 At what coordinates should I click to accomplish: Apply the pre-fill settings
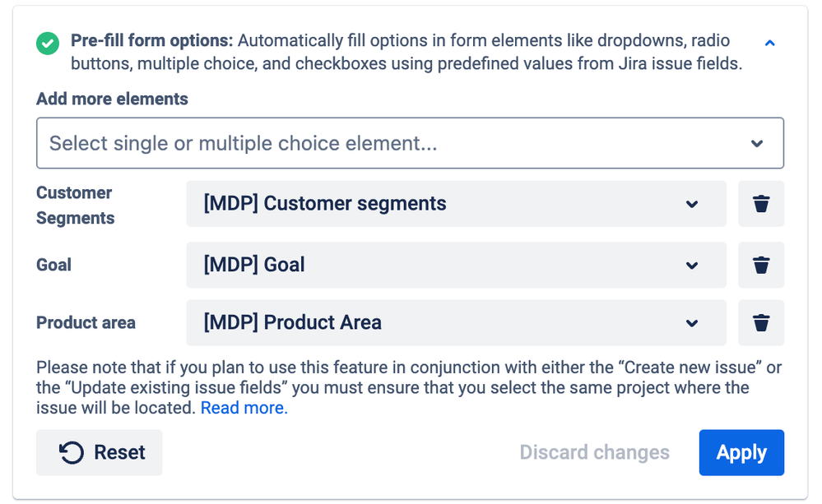click(x=741, y=453)
